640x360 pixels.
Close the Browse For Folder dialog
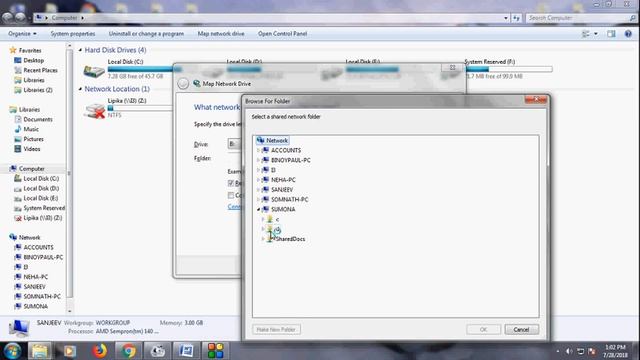(536, 100)
